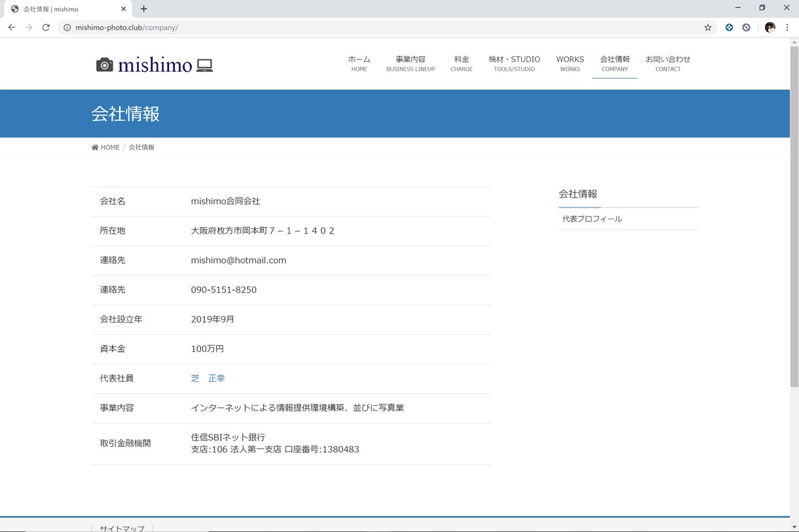Click the phone number 090-5151-8250
The width and height of the screenshot is (799, 532).
223,290
